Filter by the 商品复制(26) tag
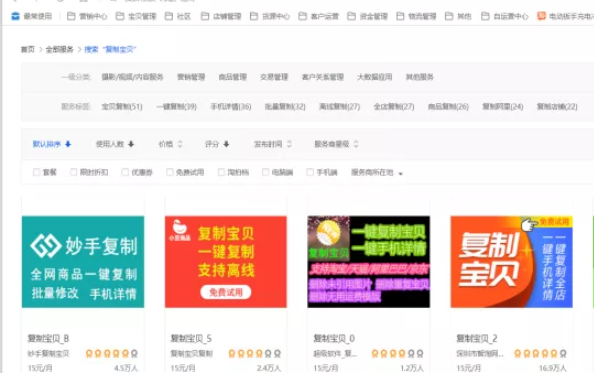 (x=448, y=107)
